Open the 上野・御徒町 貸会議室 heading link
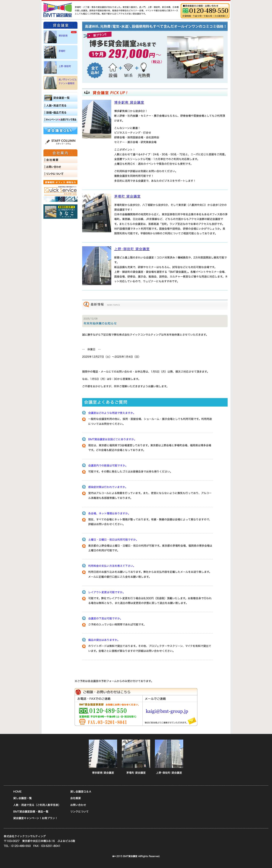Viewport: 272px width, 868px height. click(132, 249)
